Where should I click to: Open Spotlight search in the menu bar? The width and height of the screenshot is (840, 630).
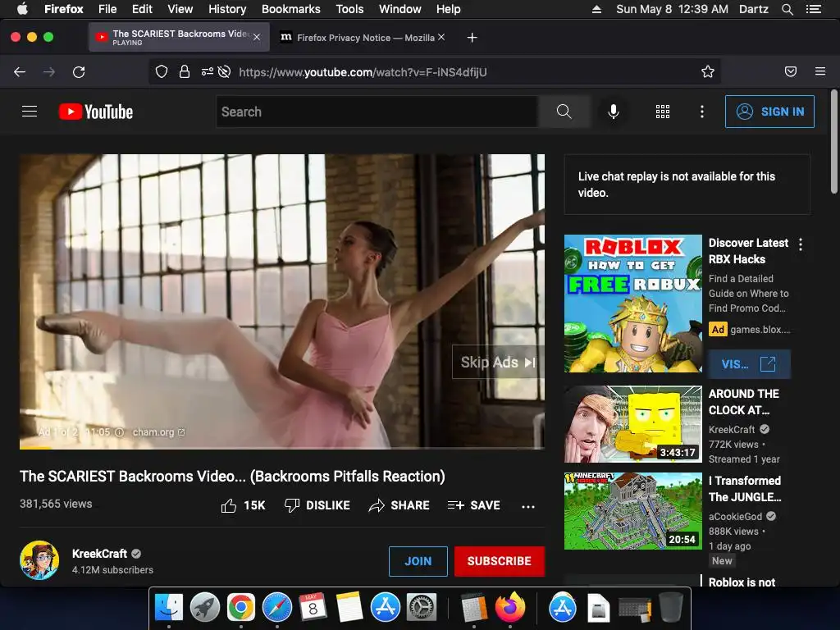(787, 9)
